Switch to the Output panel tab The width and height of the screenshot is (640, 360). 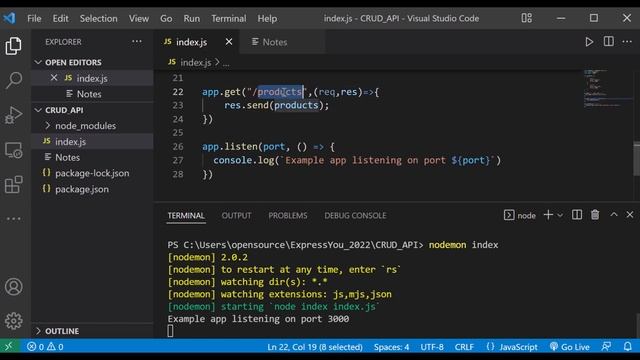(236, 216)
